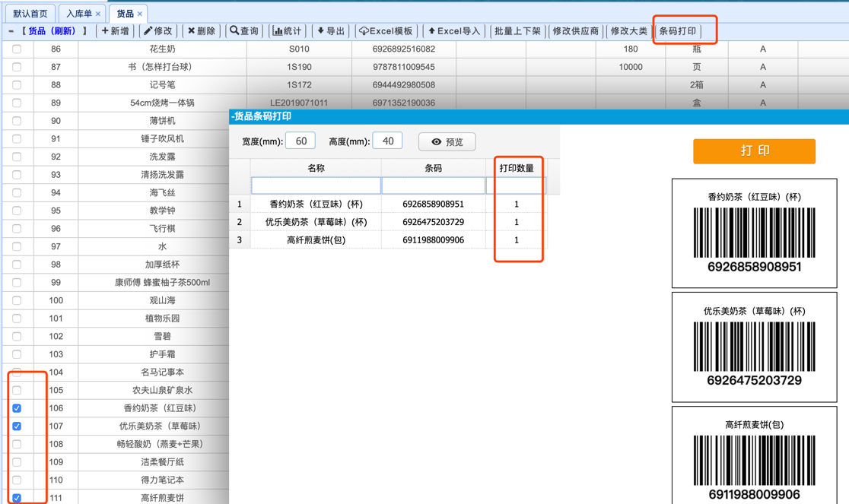
Task: Click item code 1S190 in goods table
Action: [x=299, y=67]
